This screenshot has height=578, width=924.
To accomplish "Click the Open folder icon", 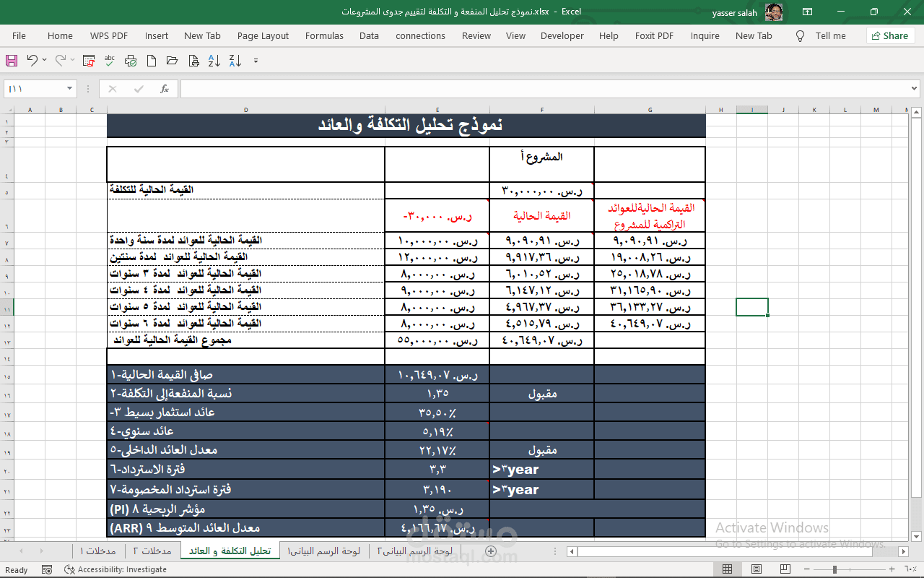I will tap(172, 61).
